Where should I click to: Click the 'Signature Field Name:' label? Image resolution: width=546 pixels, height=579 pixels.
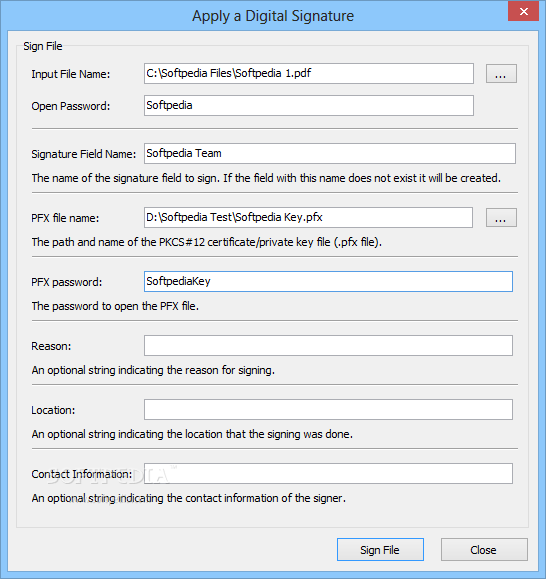click(84, 154)
